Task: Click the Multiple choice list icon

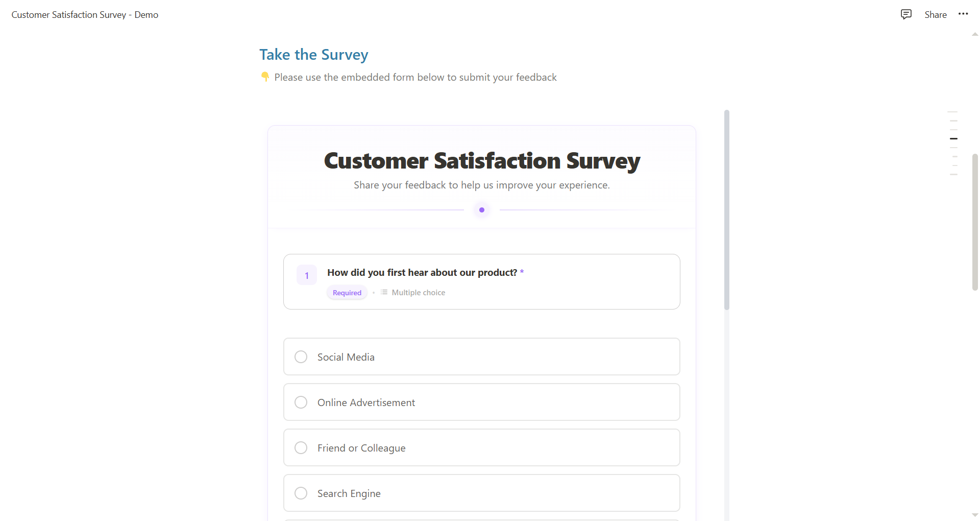Action: click(x=384, y=292)
